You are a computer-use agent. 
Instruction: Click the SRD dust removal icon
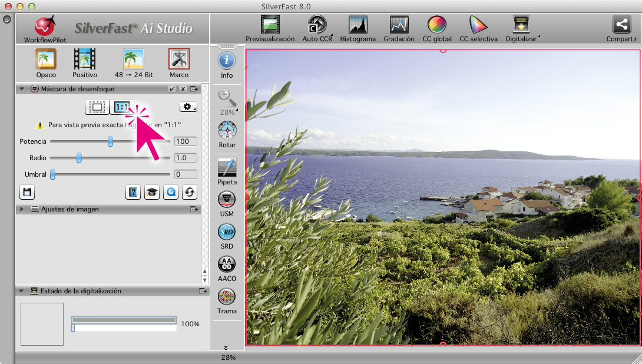(x=227, y=235)
